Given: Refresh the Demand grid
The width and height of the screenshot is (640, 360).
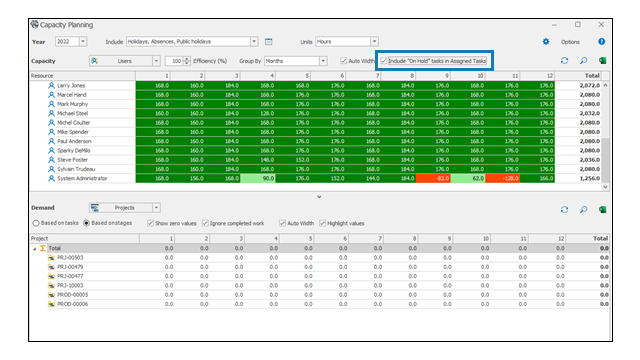Looking at the screenshot, I should (x=564, y=209).
